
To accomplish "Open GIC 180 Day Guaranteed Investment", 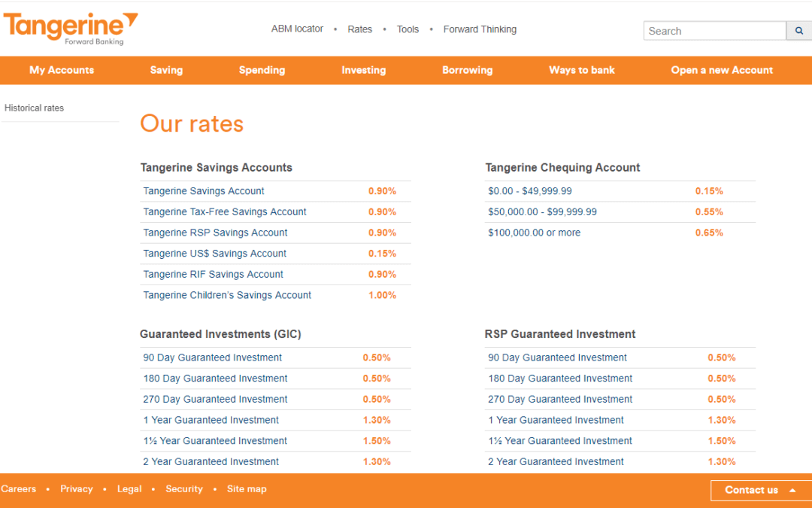I will [216, 379].
